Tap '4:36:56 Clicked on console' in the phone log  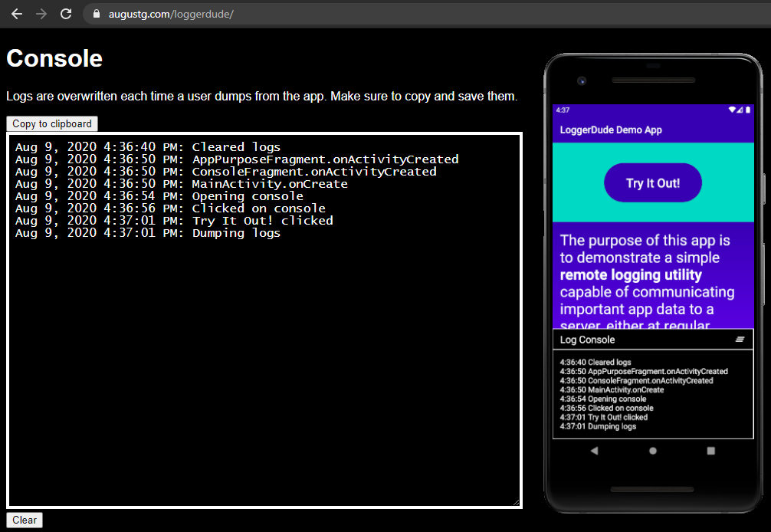click(x=606, y=408)
